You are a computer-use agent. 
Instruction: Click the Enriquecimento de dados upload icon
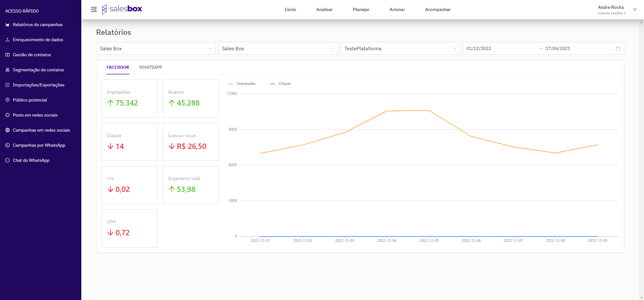[8, 40]
